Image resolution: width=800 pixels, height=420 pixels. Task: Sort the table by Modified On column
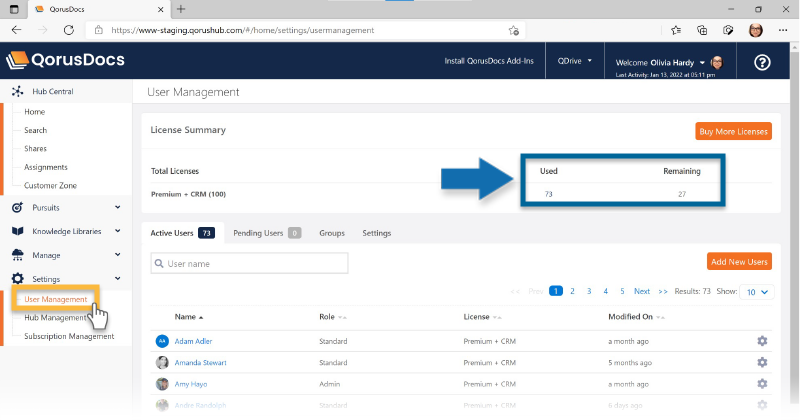(636, 317)
